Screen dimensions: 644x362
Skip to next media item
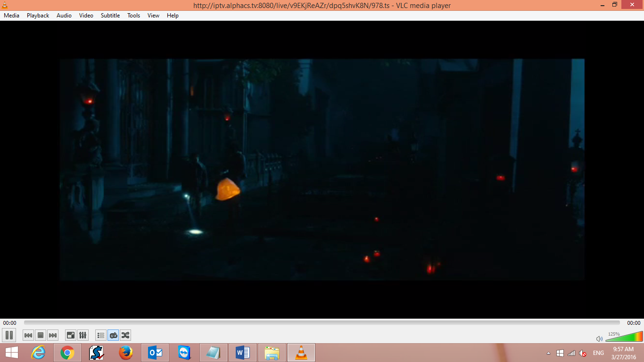click(x=53, y=335)
